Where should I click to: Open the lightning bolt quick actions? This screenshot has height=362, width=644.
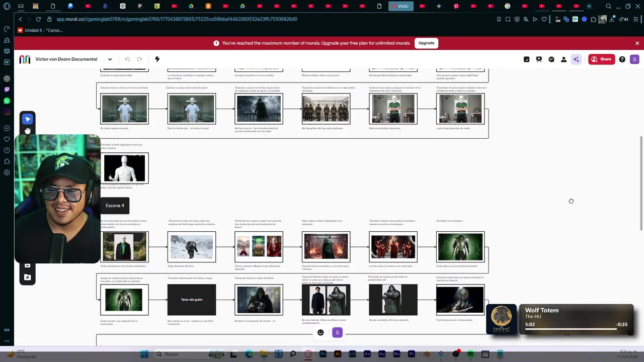157,59
